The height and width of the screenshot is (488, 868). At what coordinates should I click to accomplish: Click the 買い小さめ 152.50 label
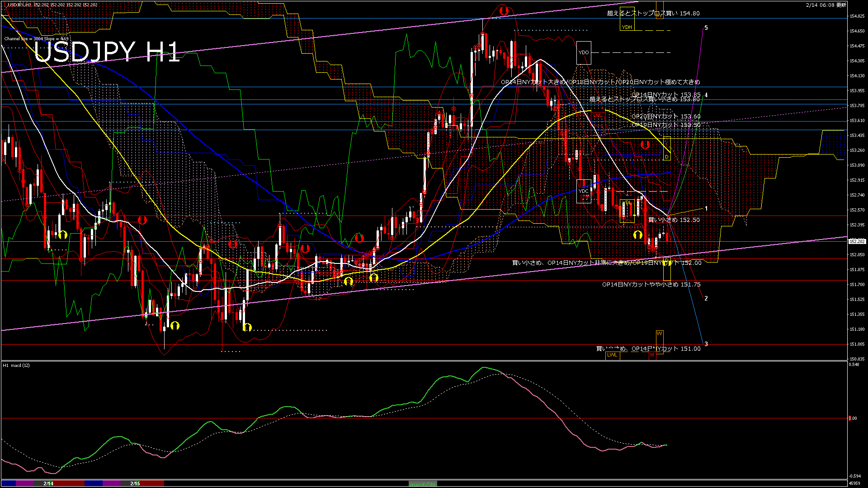coord(674,220)
